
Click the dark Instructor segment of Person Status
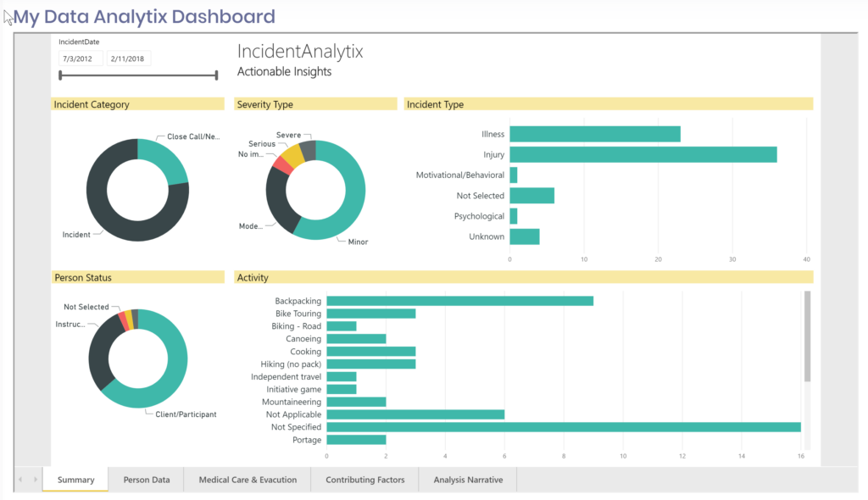point(101,349)
